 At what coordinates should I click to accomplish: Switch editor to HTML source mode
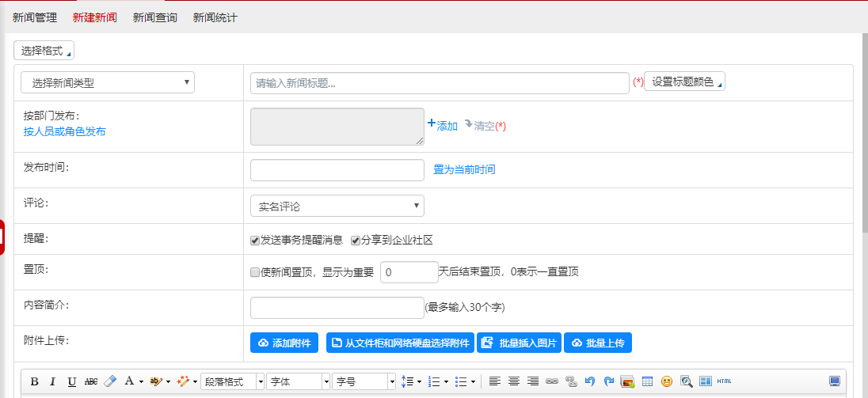[724, 381]
